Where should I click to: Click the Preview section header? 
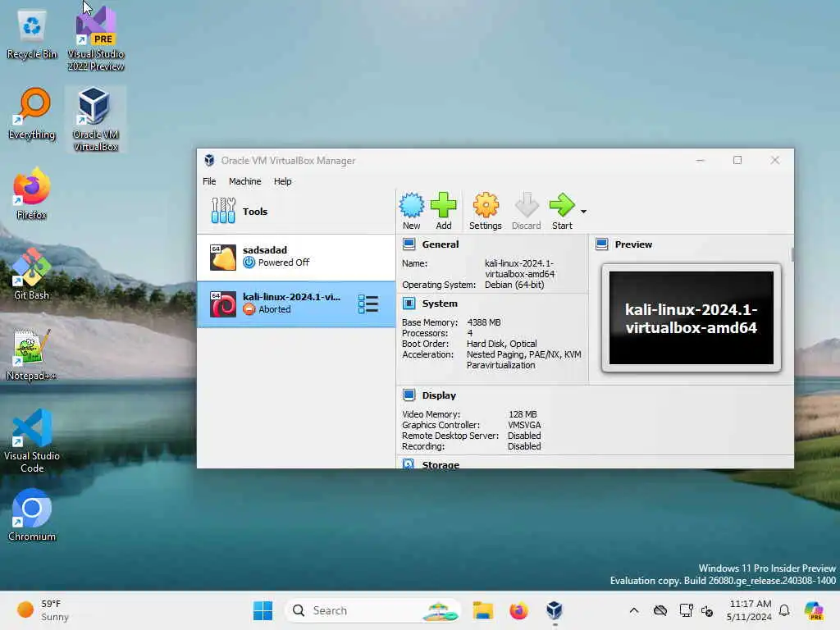pyautogui.click(x=633, y=244)
